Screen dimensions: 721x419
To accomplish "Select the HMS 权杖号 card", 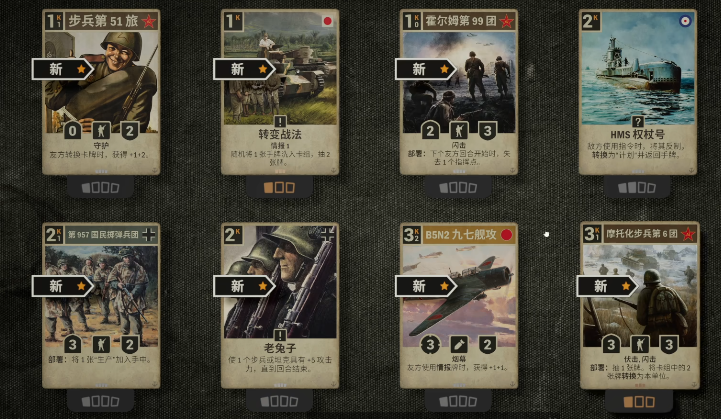I will (638, 92).
